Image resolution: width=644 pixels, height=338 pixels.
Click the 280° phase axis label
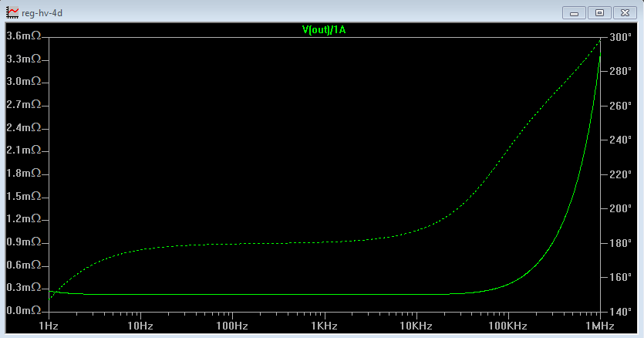pos(621,71)
